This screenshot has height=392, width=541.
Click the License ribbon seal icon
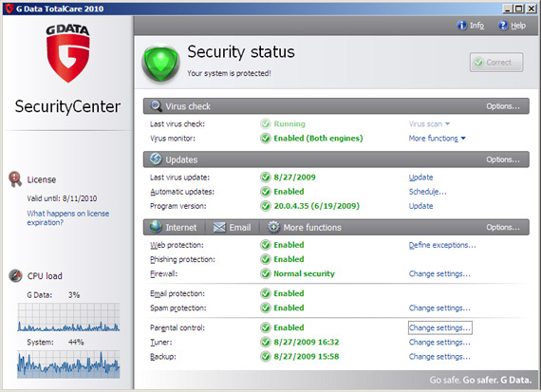pos(15,179)
